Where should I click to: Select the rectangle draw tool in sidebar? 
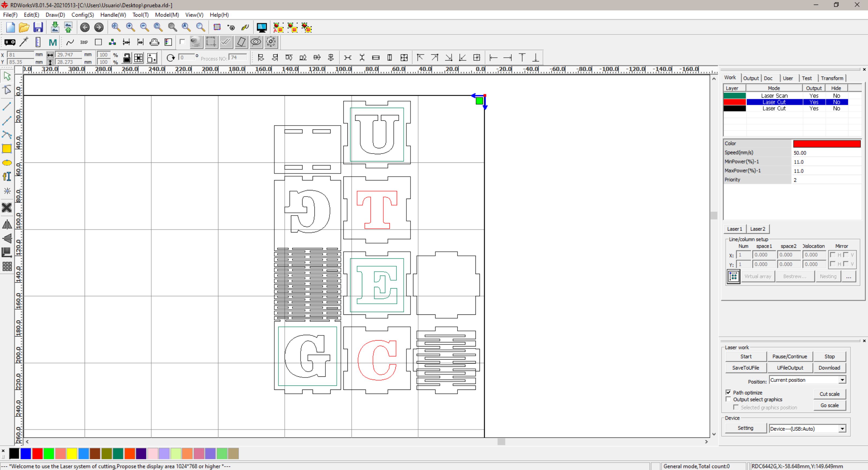pyautogui.click(x=7, y=149)
